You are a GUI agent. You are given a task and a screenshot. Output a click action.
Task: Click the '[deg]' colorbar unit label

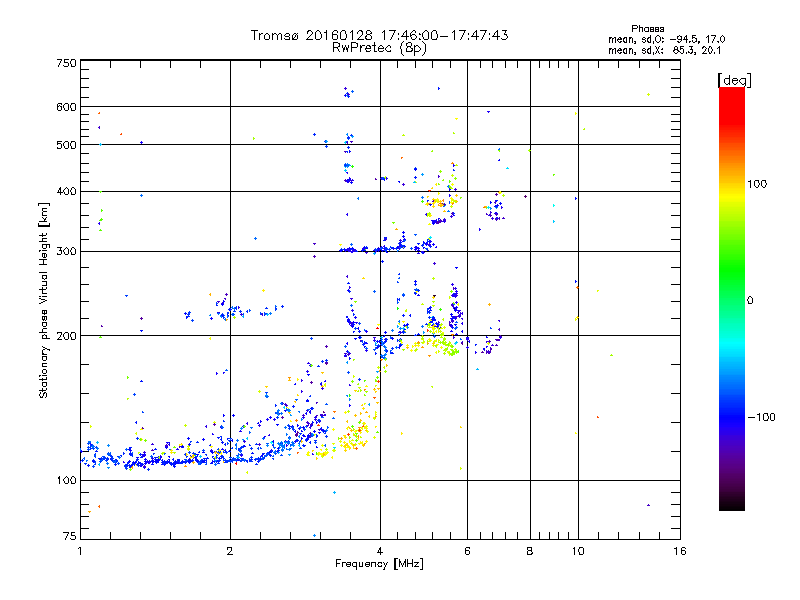(734, 80)
